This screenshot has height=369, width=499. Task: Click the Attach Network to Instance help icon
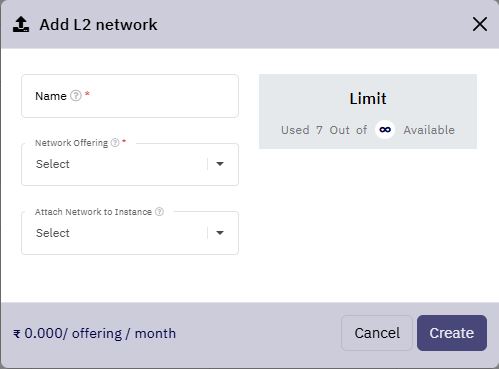point(159,211)
